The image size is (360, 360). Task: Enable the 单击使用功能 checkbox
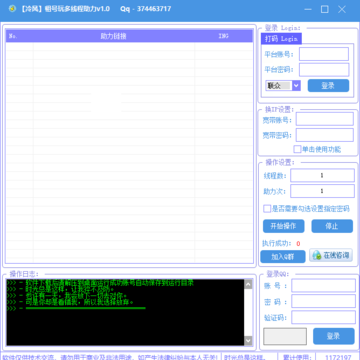point(297,149)
